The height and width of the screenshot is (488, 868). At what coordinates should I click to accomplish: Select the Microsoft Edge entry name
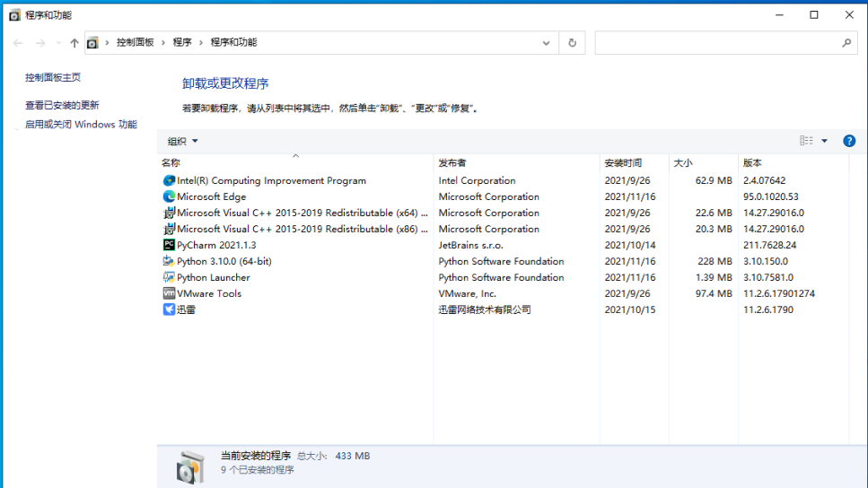click(x=212, y=196)
